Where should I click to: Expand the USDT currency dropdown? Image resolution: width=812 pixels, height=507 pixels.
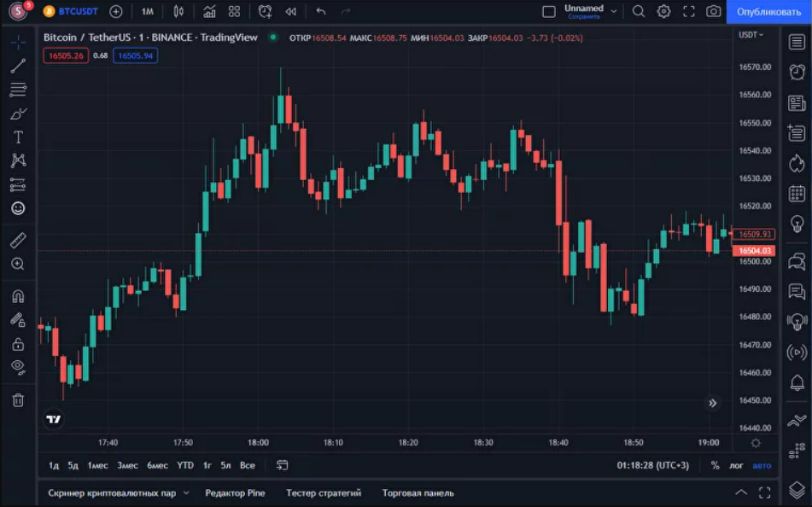click(751, 35)
